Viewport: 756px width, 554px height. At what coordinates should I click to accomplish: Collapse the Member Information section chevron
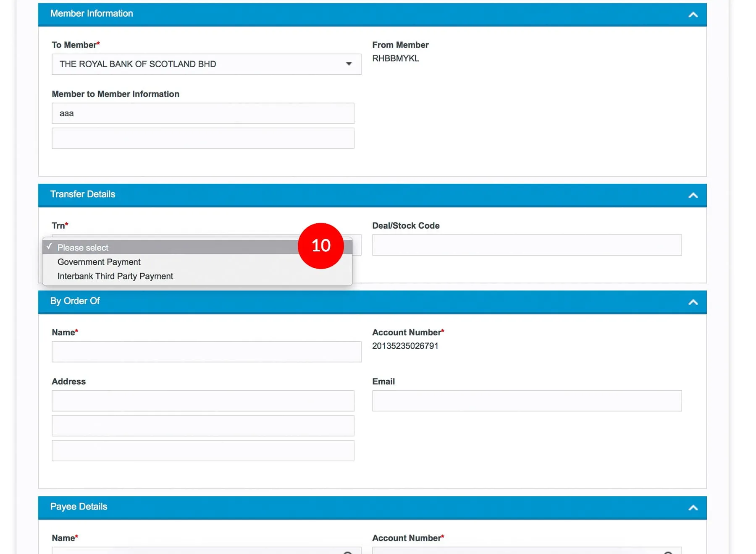693,15
